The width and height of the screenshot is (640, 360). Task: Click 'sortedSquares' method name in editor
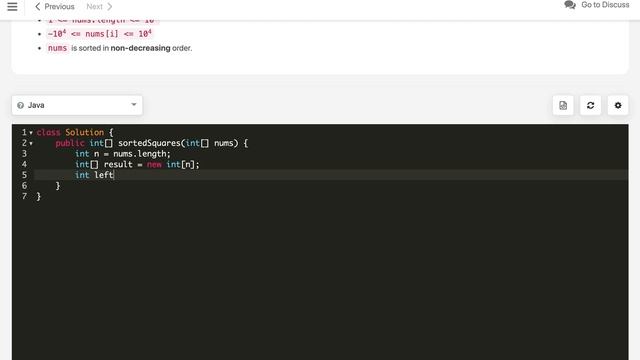(x=149, y=143)
